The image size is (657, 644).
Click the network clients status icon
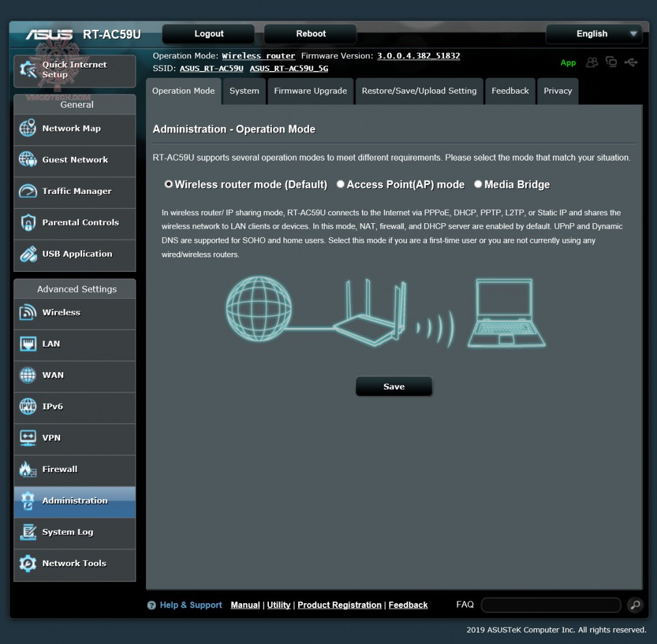(x=611, y=62)
